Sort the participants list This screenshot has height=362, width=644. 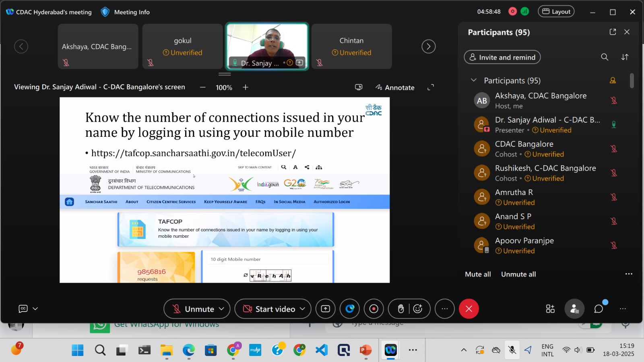[x=625, y=57]
